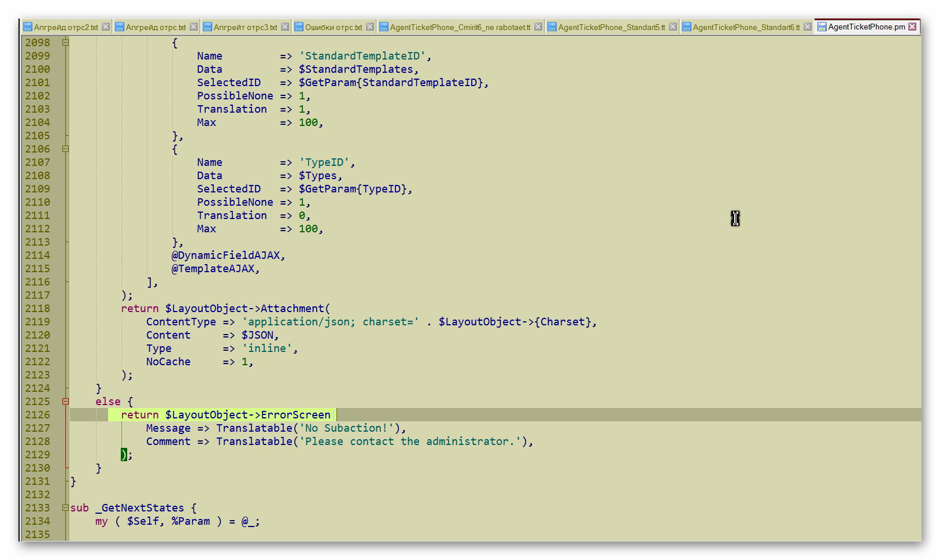
Task: Click the 'application/json; charset=' string
Action: coord(331,321)
